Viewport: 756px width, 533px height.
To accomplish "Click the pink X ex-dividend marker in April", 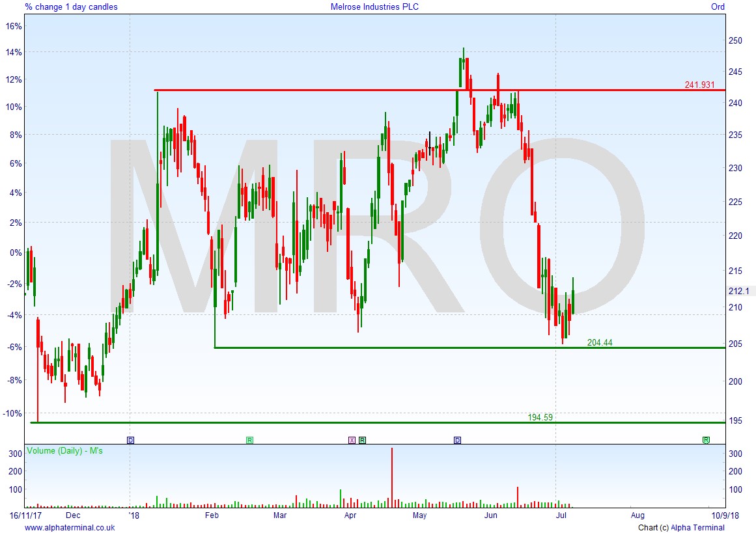I will tap(352, 440).
